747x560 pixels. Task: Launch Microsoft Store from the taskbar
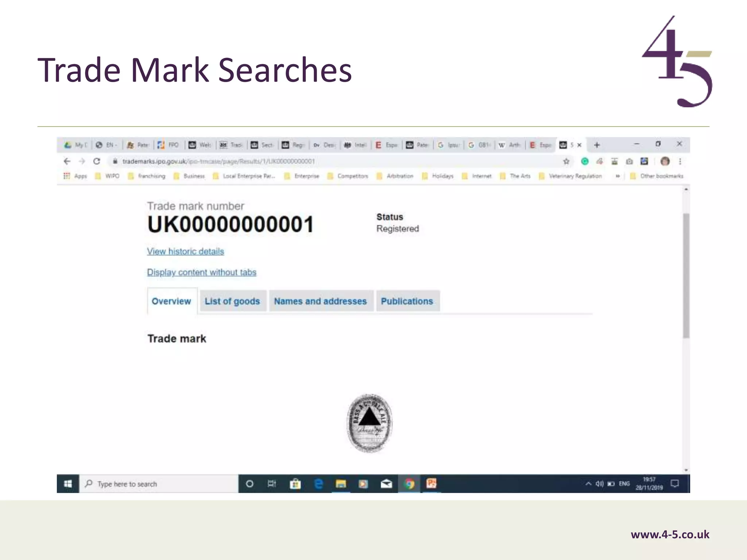pos(295,484)
